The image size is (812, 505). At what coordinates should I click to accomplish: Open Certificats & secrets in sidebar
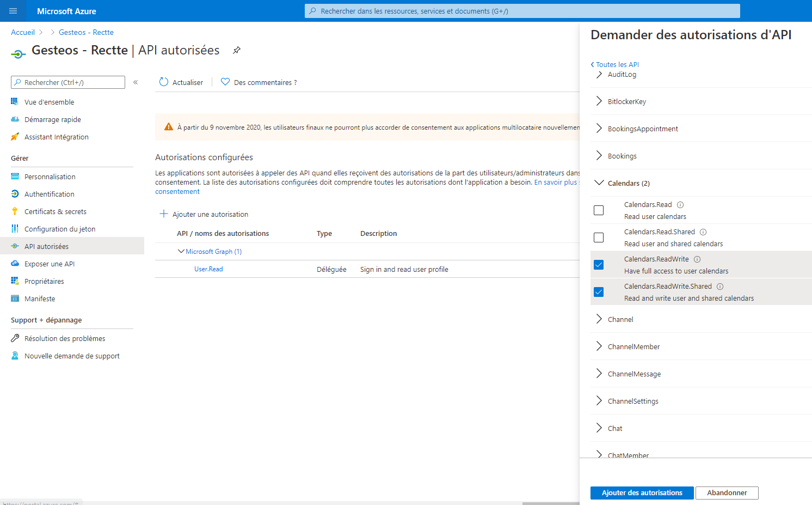(x=55, y=211)
